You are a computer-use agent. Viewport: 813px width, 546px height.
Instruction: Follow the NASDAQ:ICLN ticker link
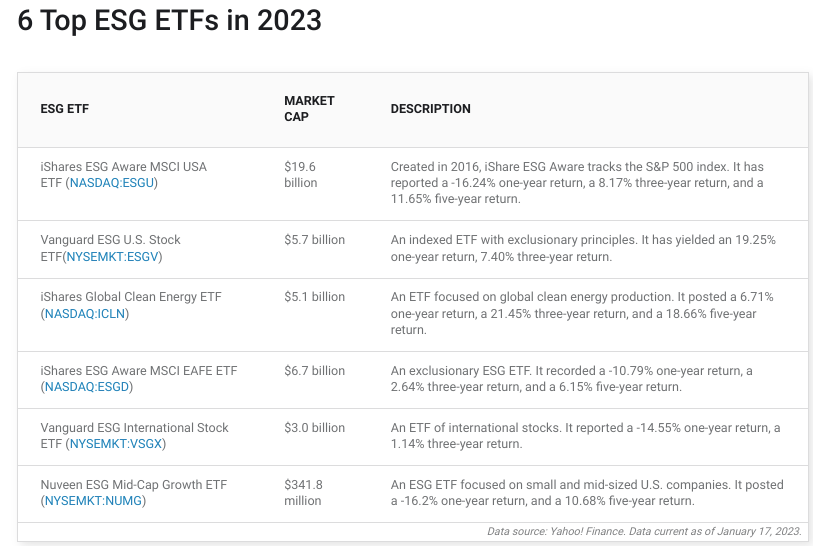tap(87, 314)
